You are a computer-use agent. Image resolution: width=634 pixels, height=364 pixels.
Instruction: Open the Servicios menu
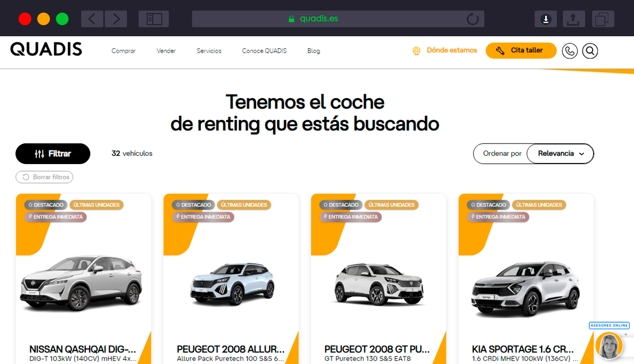pyautogui.click(x=209, y=51)
